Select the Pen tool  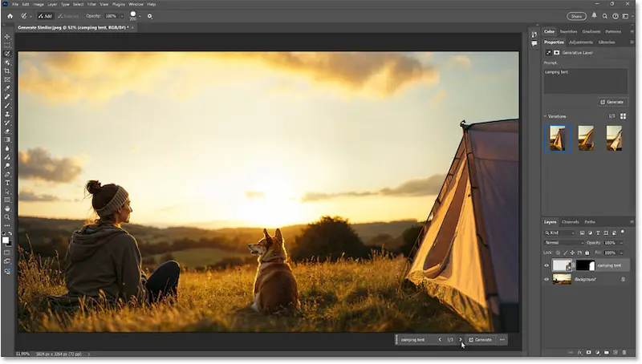[7, 174]
